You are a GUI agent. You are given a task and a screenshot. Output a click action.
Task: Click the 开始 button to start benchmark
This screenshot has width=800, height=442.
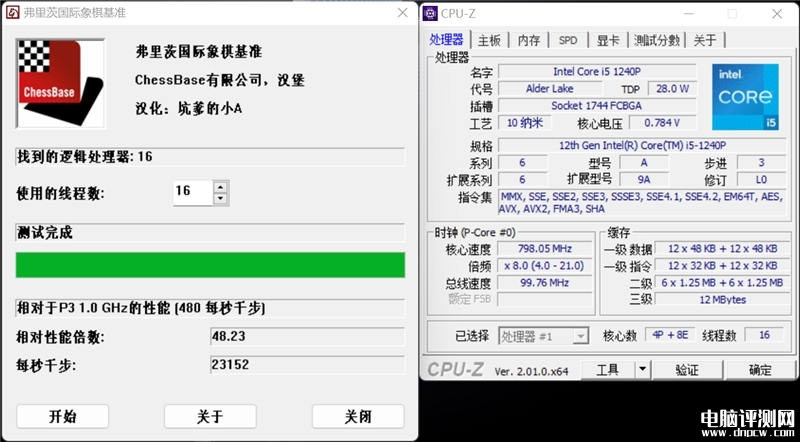point(63,416)
